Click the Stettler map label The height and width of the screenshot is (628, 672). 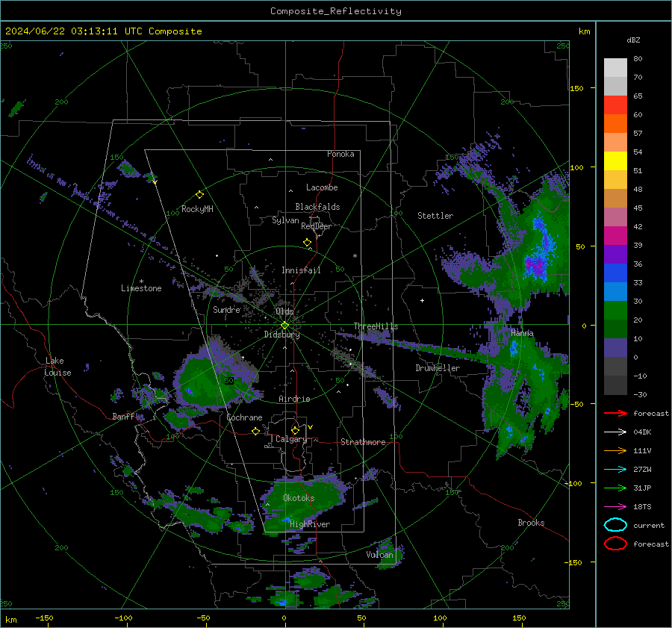[435, 216]
